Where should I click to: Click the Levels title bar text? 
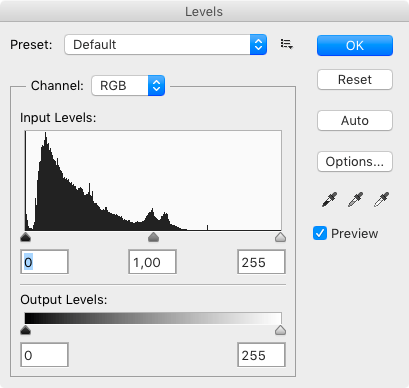pos(204,12)
